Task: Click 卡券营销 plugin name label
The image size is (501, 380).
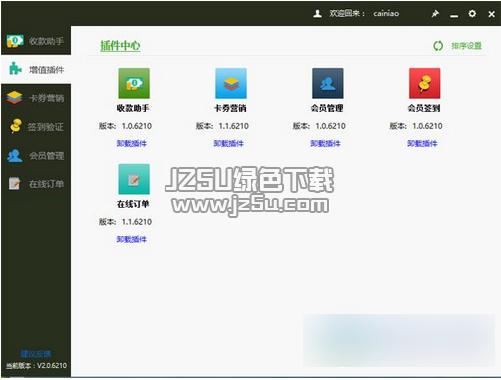Action: click(x=230, y=108)
